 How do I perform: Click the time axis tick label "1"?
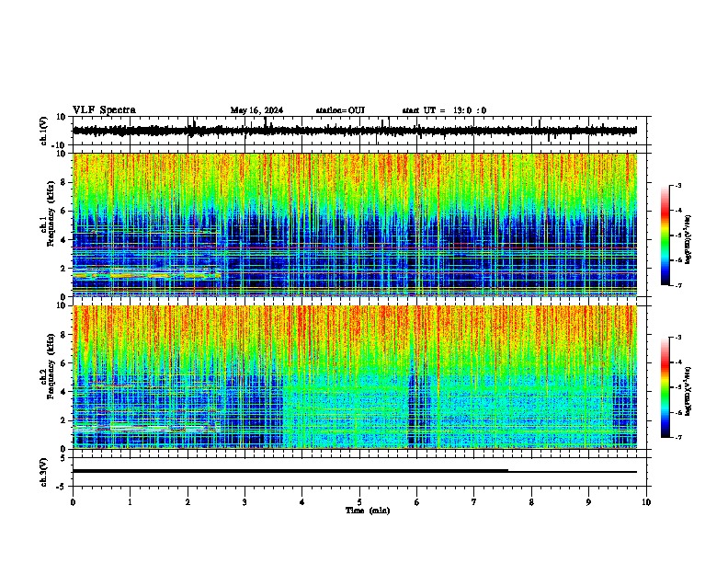point(130,502)
